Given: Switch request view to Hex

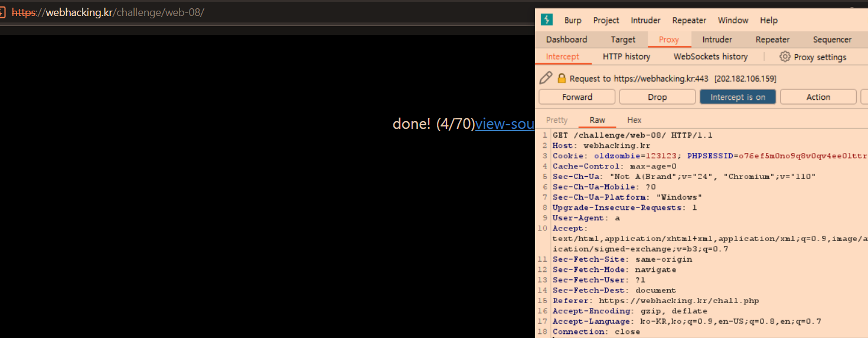Looking at the screenshot, I should coord(634,120).
